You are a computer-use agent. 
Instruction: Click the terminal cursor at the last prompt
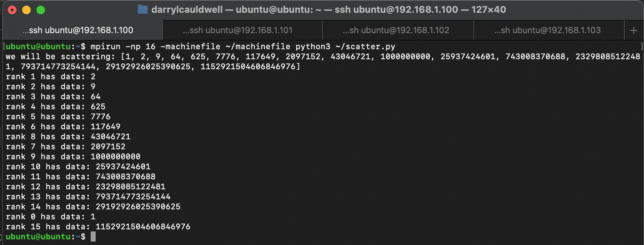[x=93, y=237]
